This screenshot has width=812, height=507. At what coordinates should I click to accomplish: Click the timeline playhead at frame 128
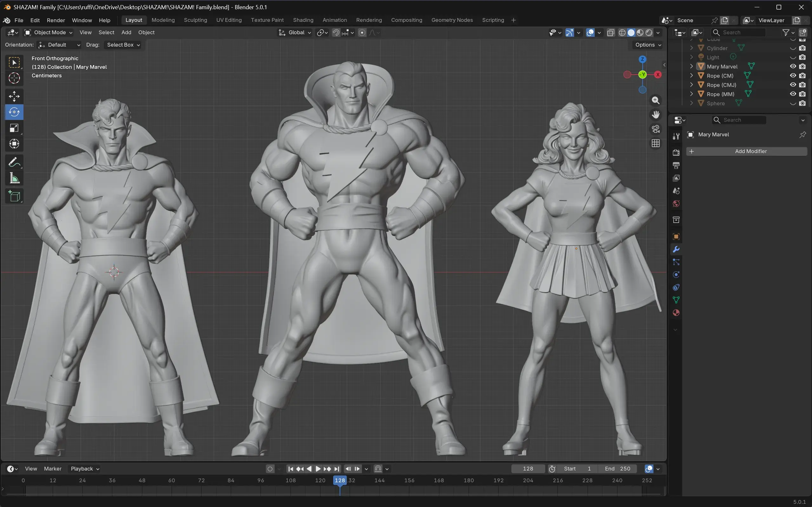tap(340, 480)
